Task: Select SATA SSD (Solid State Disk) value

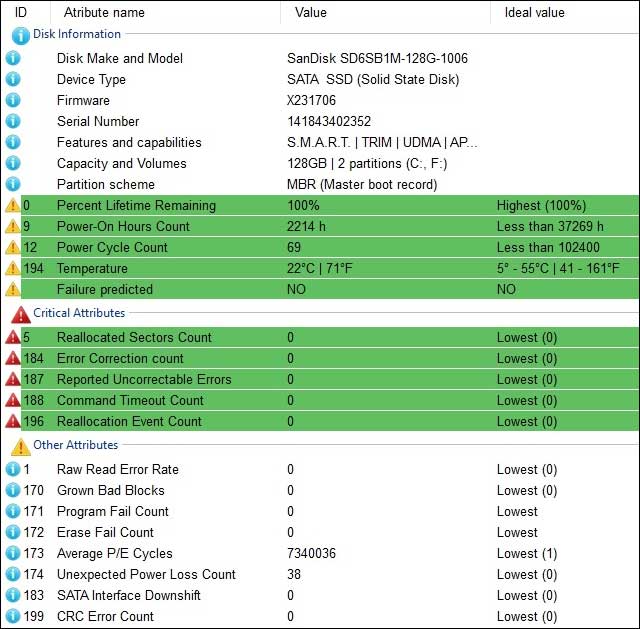Action: click(x=373, y=79)
